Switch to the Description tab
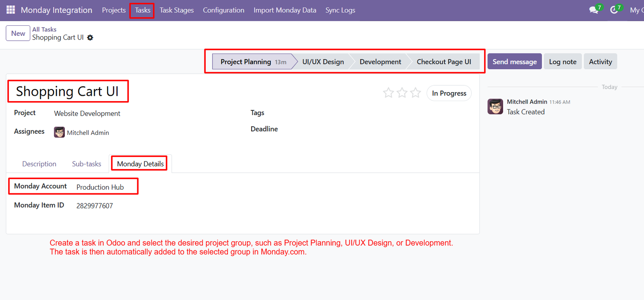Screen dimensions: 644x300 pyautogui.click(x=39, y=164)
